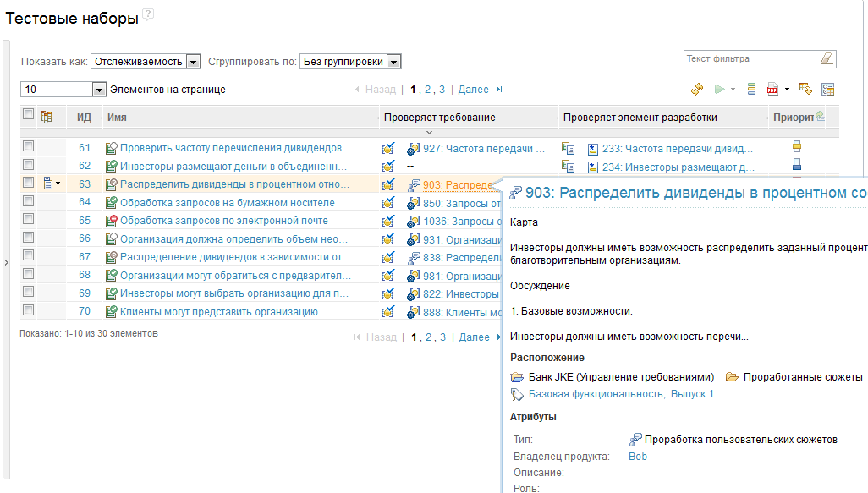Click the PDF export icon

(772, 89)
